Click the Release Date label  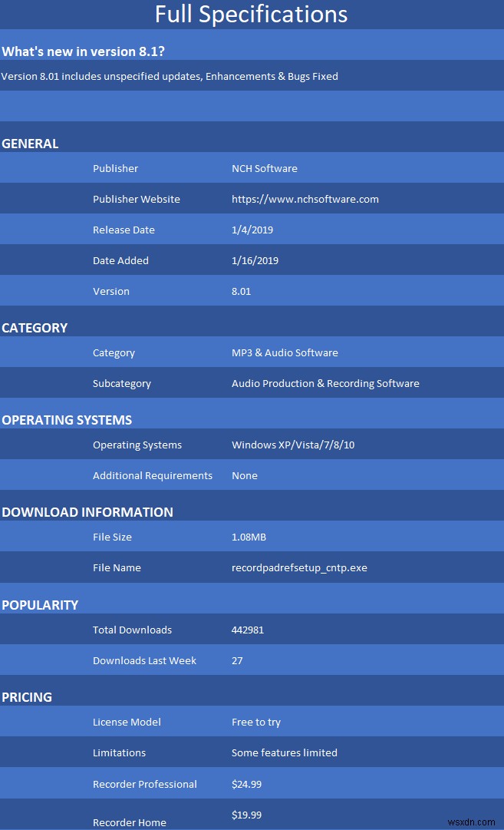(124, 230)
